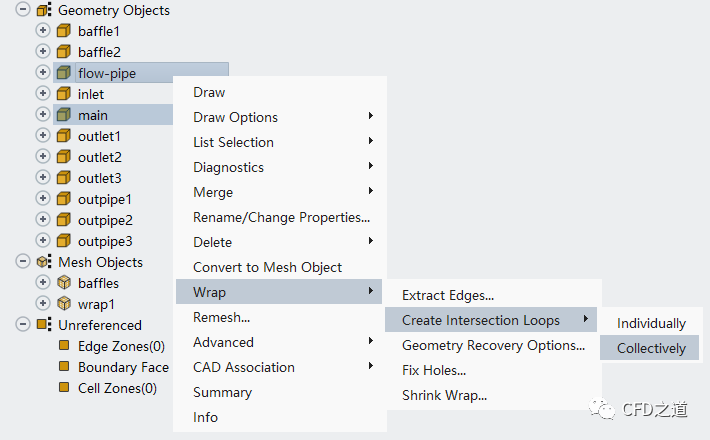This screenshot has width=710, height=440.
Task: Click the baffles mesh object icon
Action: click(x=63, y=283)
